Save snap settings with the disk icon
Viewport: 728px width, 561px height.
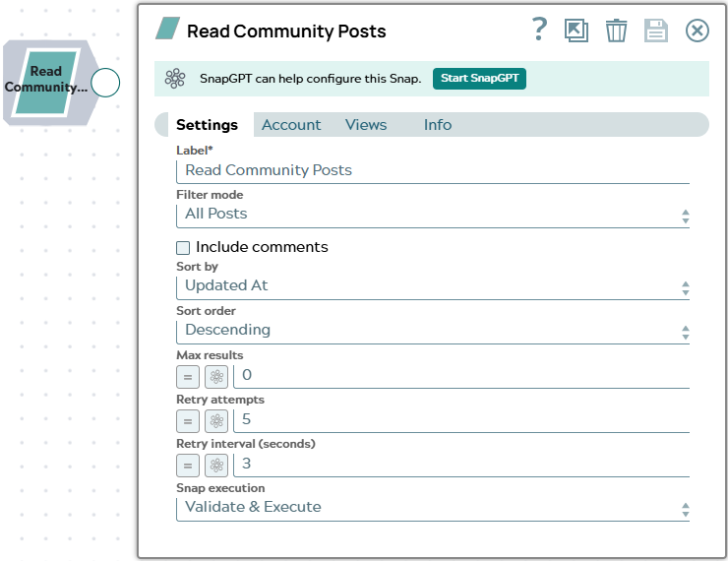tap(656, 31)
